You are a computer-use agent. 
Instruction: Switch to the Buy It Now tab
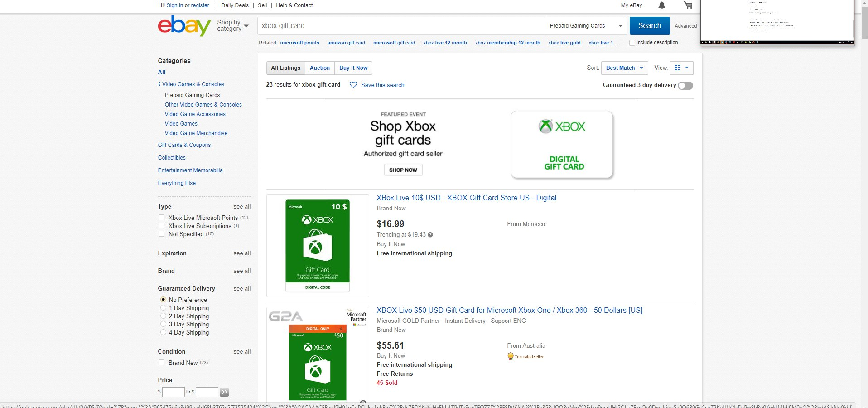[x=353, y=68]
